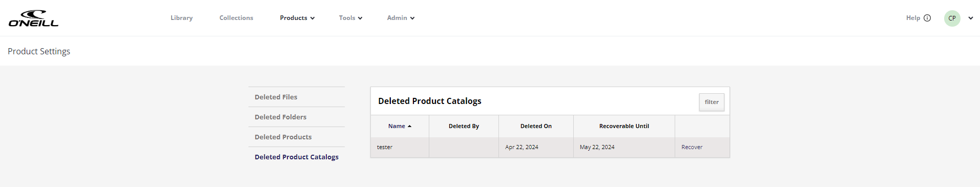
Task: Open the Tools dropdown menu
Action: 350,18
